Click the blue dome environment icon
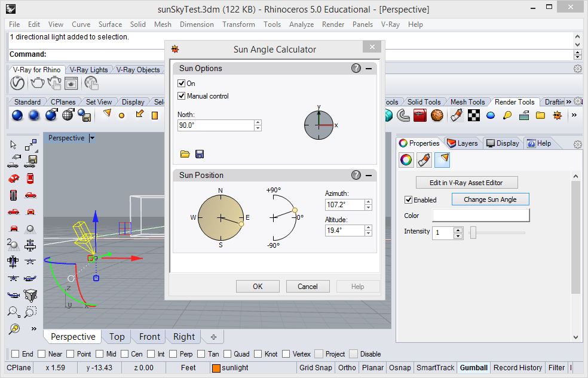588x378 pixels. (491, 115)
